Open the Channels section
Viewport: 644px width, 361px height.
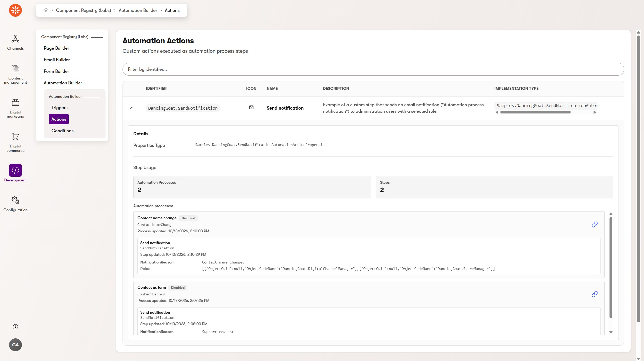point(15,42)
